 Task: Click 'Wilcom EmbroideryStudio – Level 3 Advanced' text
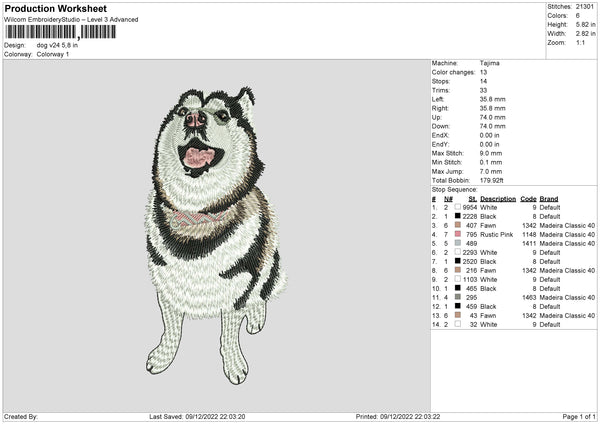(x=71, y=20)
